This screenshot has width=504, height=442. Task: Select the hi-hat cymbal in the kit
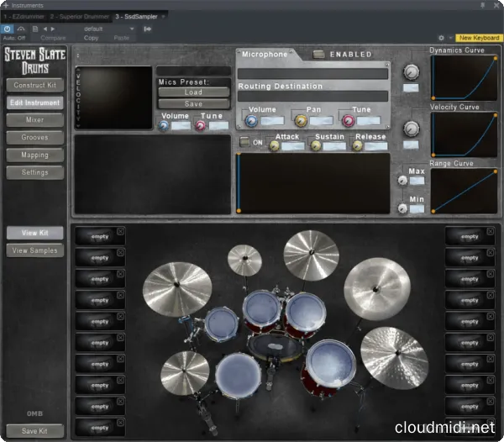(x=185, y=372)
